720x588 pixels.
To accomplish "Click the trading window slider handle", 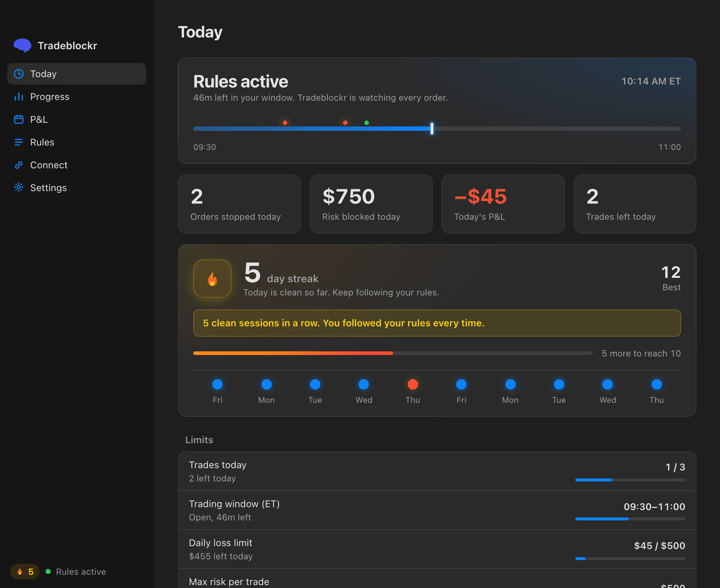I will click(432, 129).
